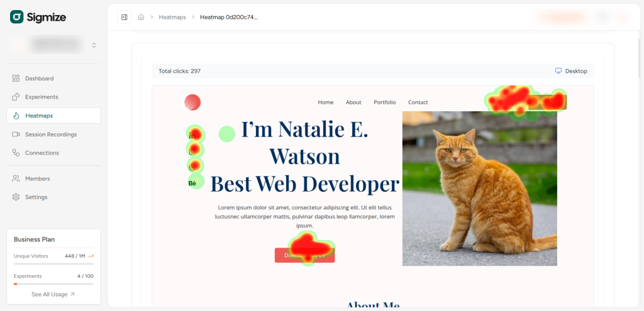Screen dimensions: 644x311
Task: Click the Business Plan heading
Action: tap(34, 239)
